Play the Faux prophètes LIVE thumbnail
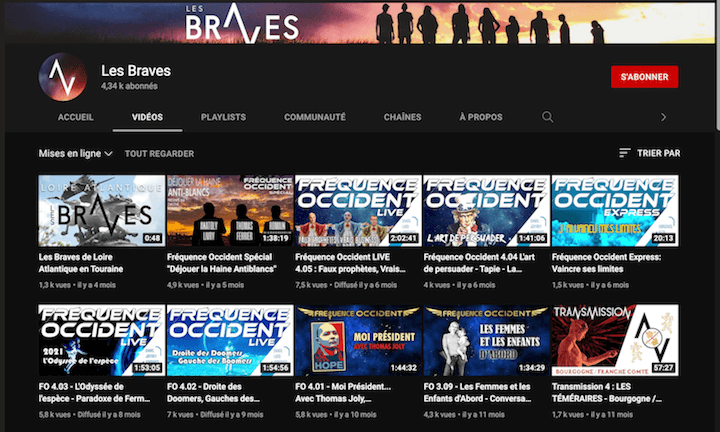This screenshot has width=720, height=432. (x=358, y=210)
